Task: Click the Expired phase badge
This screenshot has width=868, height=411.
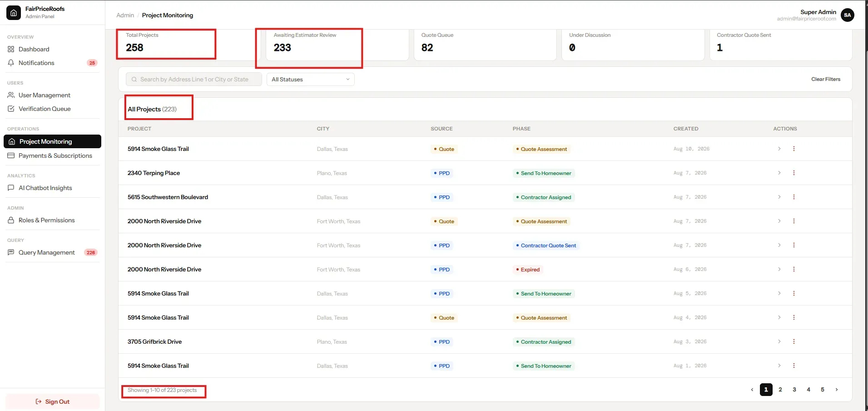Action: coord(528,270)
